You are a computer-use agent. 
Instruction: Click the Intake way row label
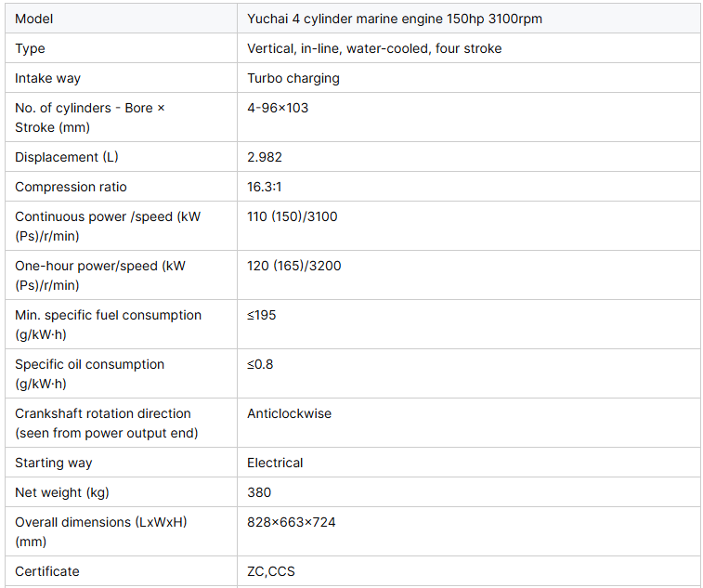point(47,78)
